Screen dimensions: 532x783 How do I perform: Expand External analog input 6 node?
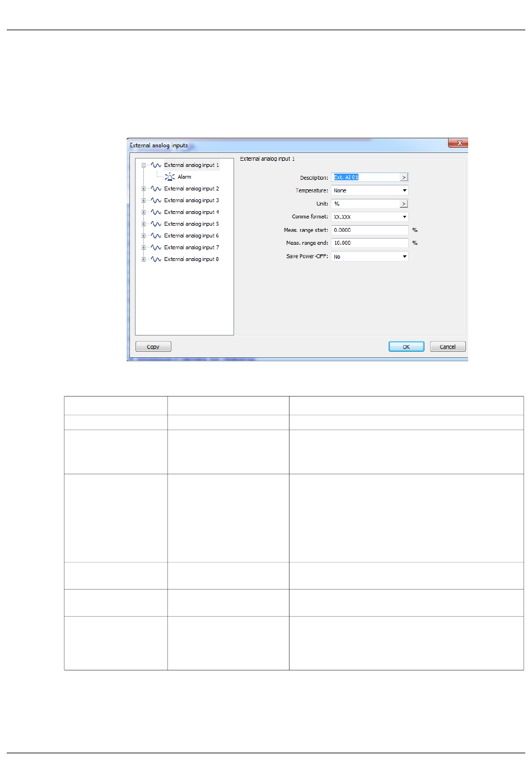(x=144, y=236)
